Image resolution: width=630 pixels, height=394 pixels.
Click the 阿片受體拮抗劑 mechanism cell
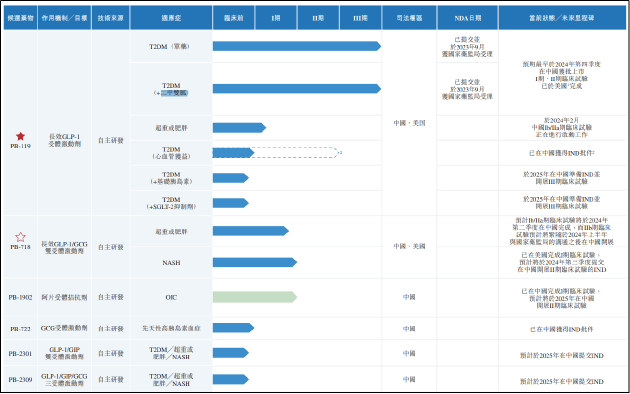point(64,298)
